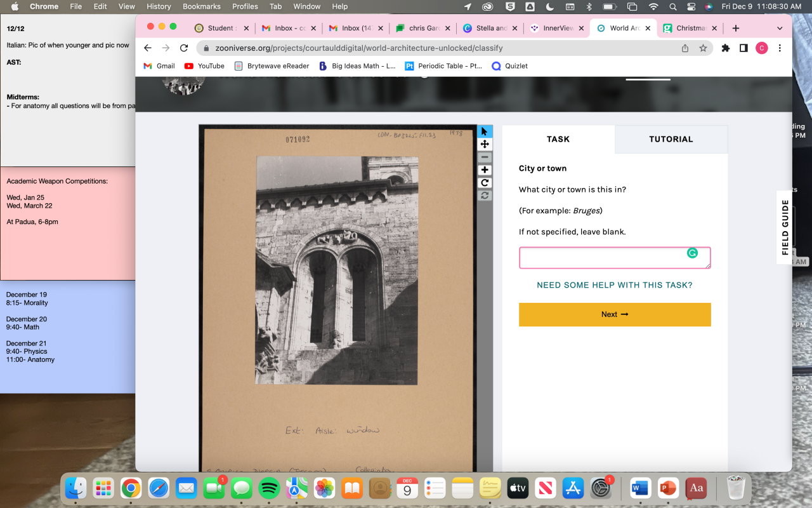Open the Quizlet bookmark
Image resolution: width=812 pixels, height=508 pixels.
[509, 66]
